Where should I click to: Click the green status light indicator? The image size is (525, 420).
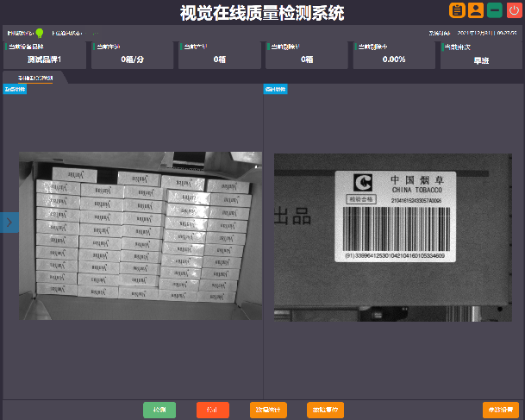point(40,33)
